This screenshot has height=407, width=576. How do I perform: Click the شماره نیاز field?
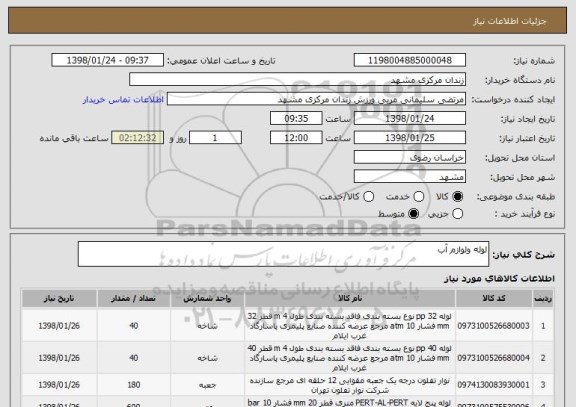(x=410, y=60)
